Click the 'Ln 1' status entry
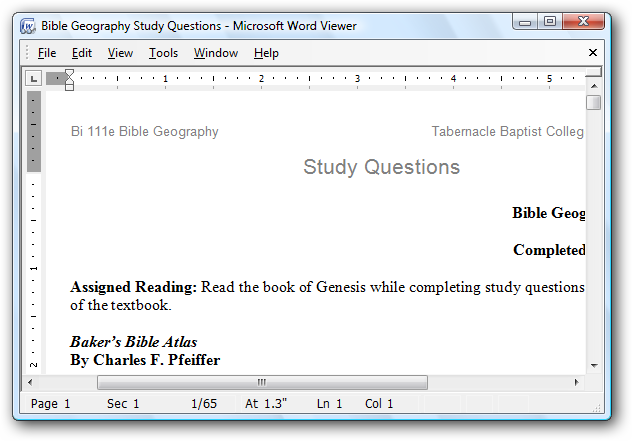Screen dimensions: 632x441 point(329,404)
